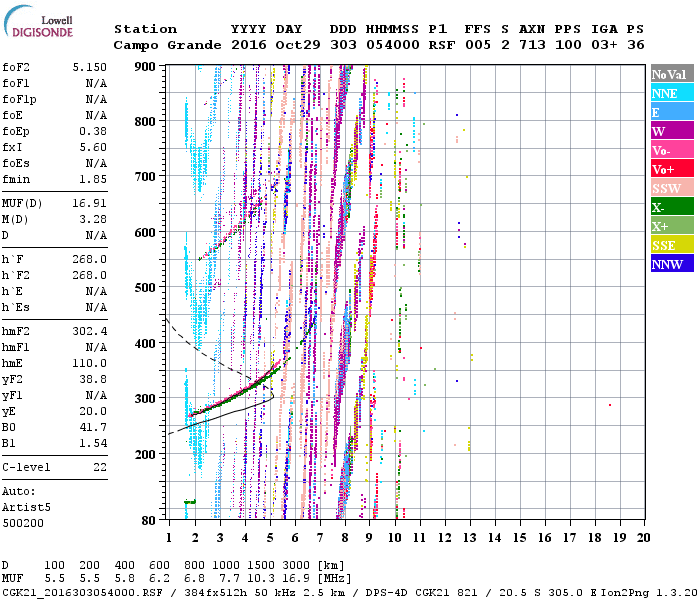Select the X+ light green swatch
This screenshot has width=700, height=600.
click(x=672, y=225)
